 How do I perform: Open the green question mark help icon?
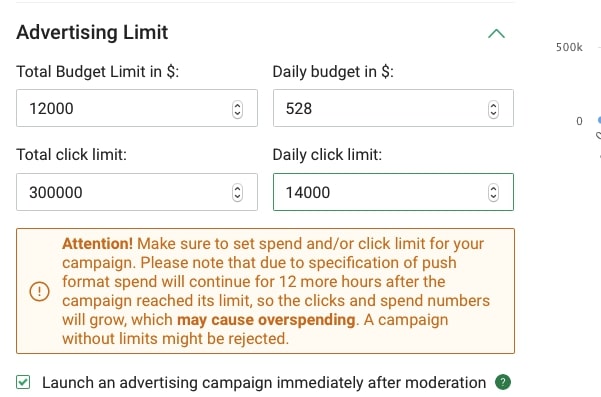(x=503, y=382)
